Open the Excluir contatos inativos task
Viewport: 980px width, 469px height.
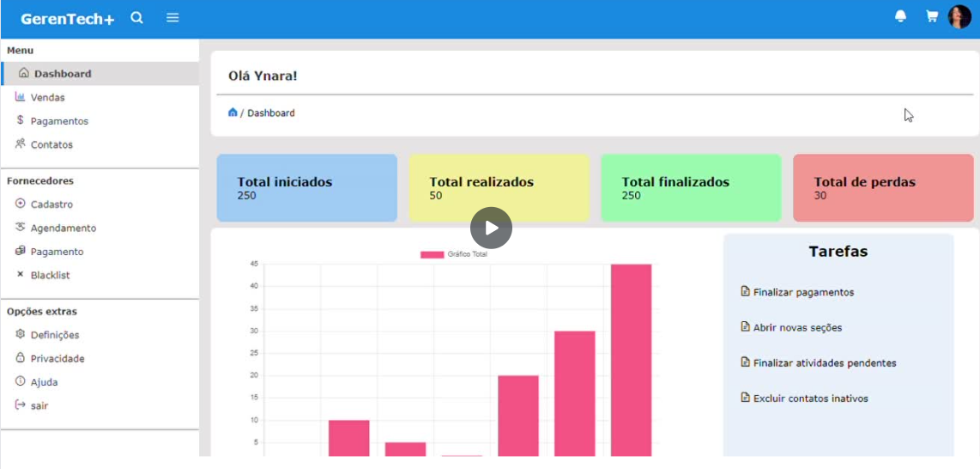(x=810, y=399)
